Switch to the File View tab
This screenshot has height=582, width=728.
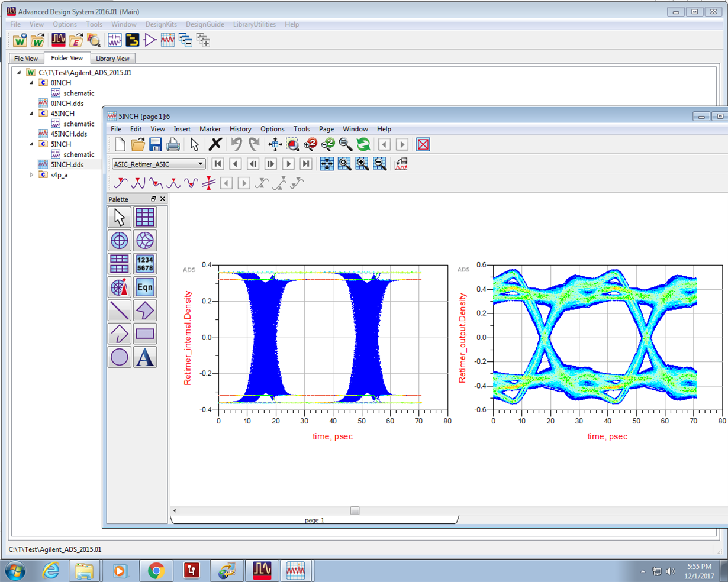[x=26, y=59]
